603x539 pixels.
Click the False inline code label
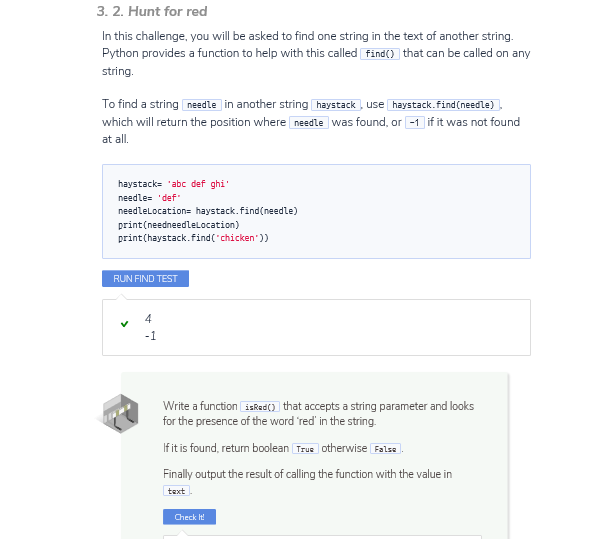click(x=385, y=450)
